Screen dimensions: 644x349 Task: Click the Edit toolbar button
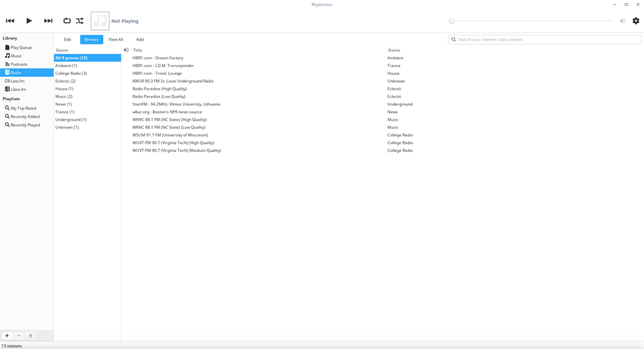[68, 40]
